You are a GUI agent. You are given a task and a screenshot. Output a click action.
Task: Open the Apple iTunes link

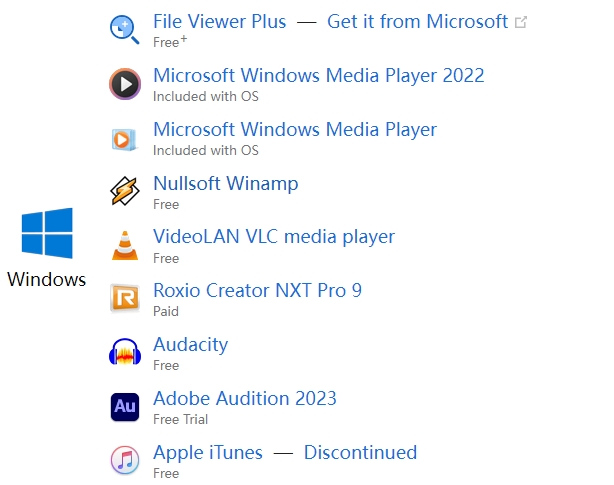pyautogui.click(x=208, y=453)
